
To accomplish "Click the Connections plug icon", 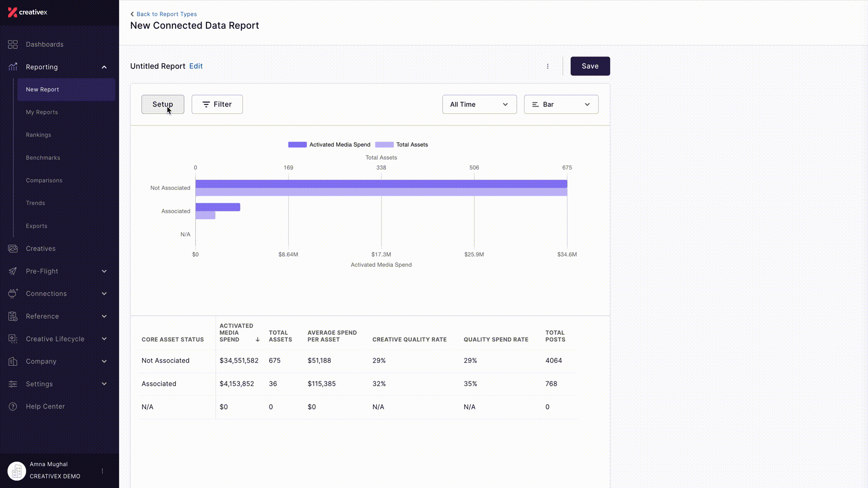I will 13,294.
